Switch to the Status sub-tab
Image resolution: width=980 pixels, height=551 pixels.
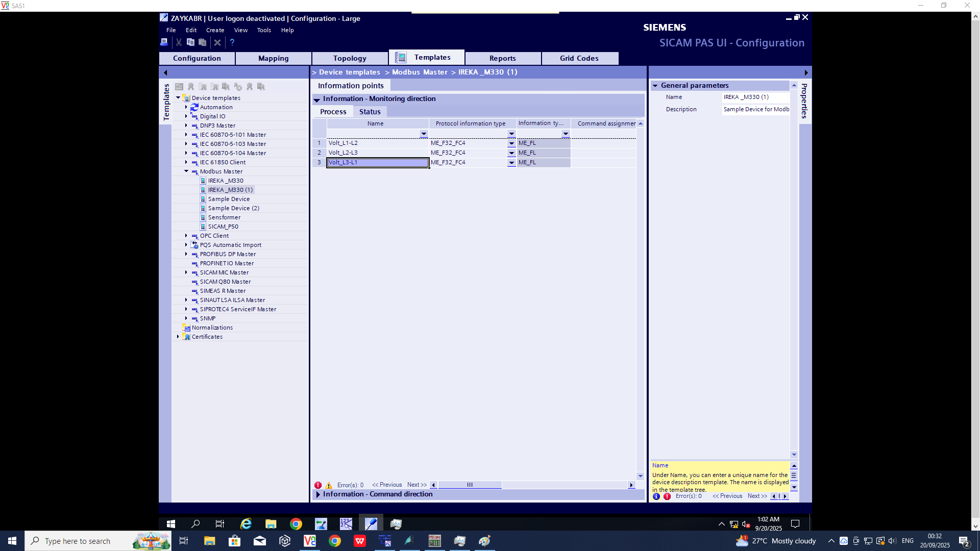(370, 112)
